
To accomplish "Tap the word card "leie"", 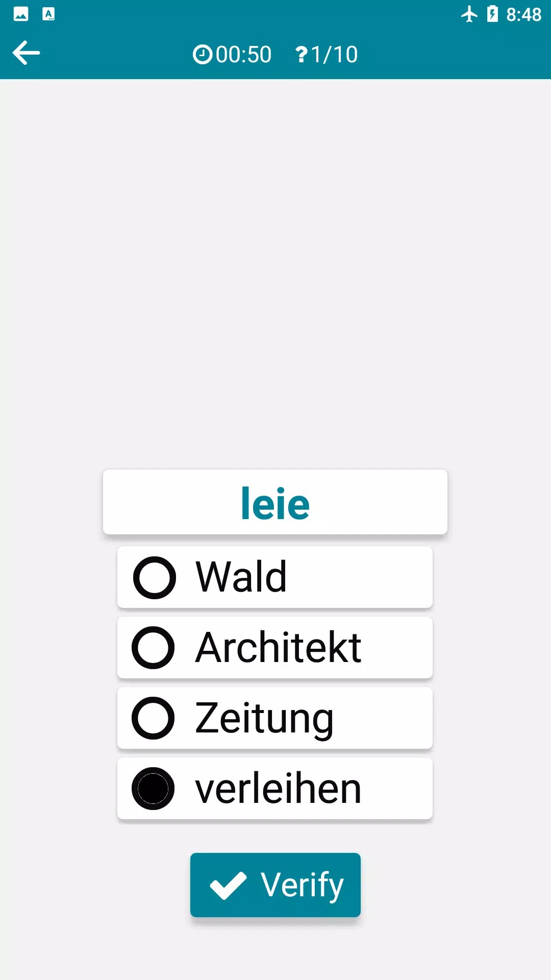I will [x=275, y=503].
